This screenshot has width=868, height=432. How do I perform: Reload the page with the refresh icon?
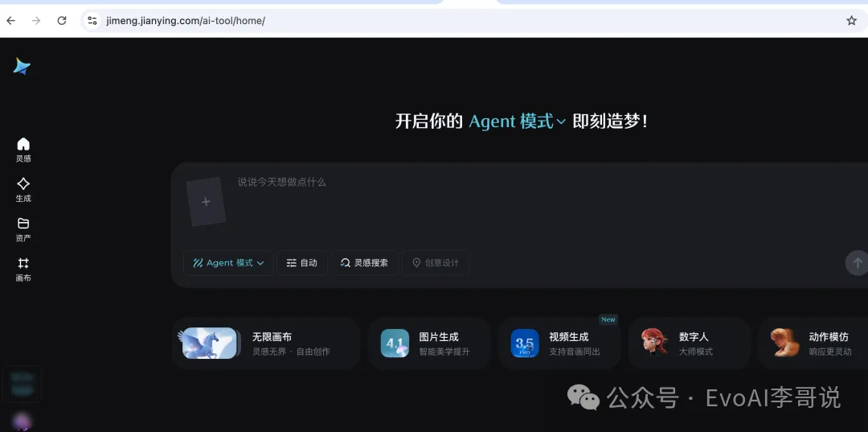point(62,20)
